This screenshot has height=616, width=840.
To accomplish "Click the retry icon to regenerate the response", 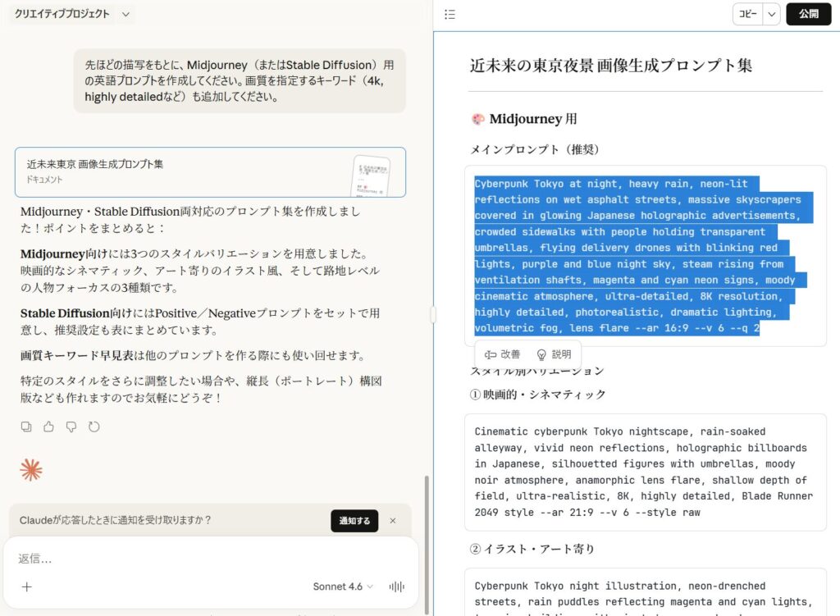I will pyautogui.click(x=94, y=427).
